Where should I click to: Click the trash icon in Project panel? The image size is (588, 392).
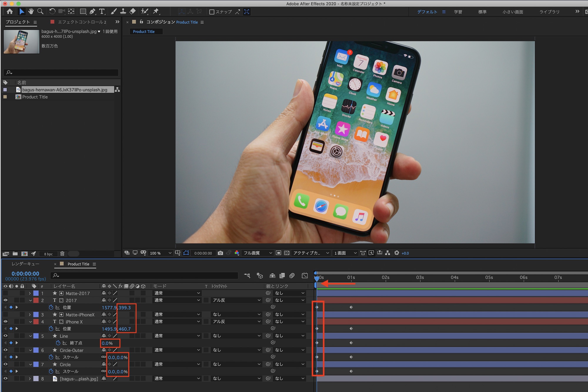click(x=62, y=253)
